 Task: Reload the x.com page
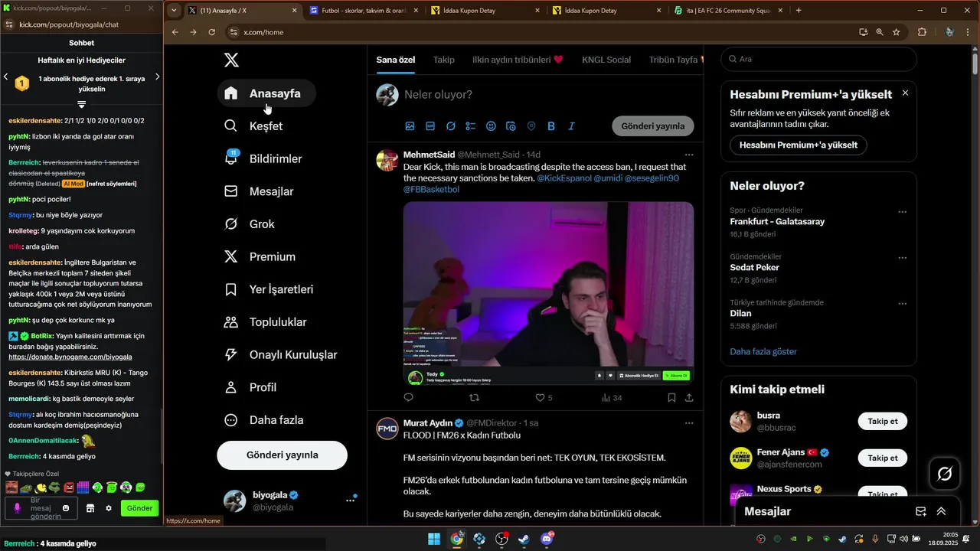212,32
